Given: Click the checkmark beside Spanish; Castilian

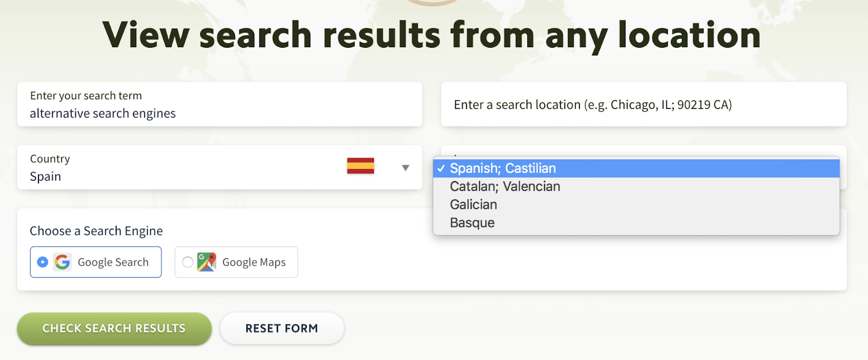Looking at the screenshot, I should 441,169.
